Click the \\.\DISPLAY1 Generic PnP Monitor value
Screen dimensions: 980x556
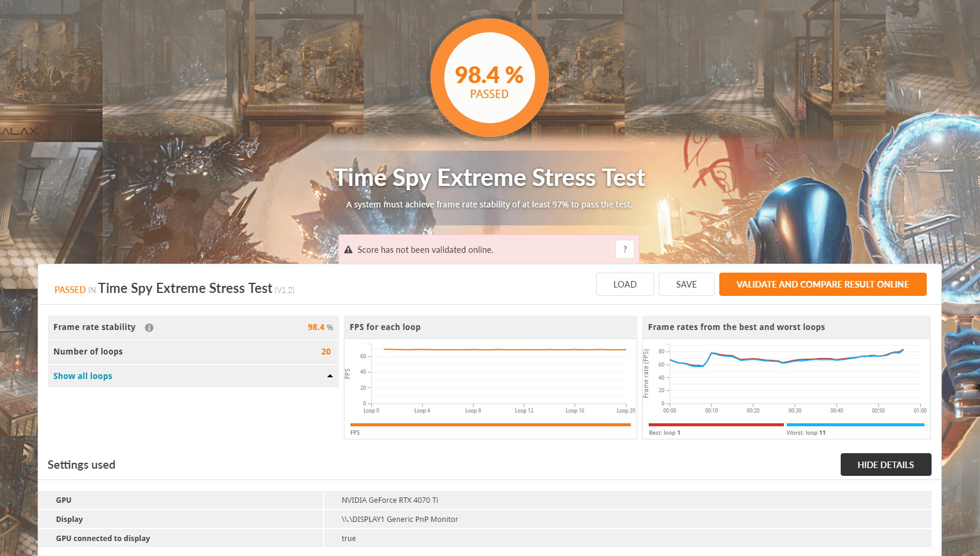(400, 519)
